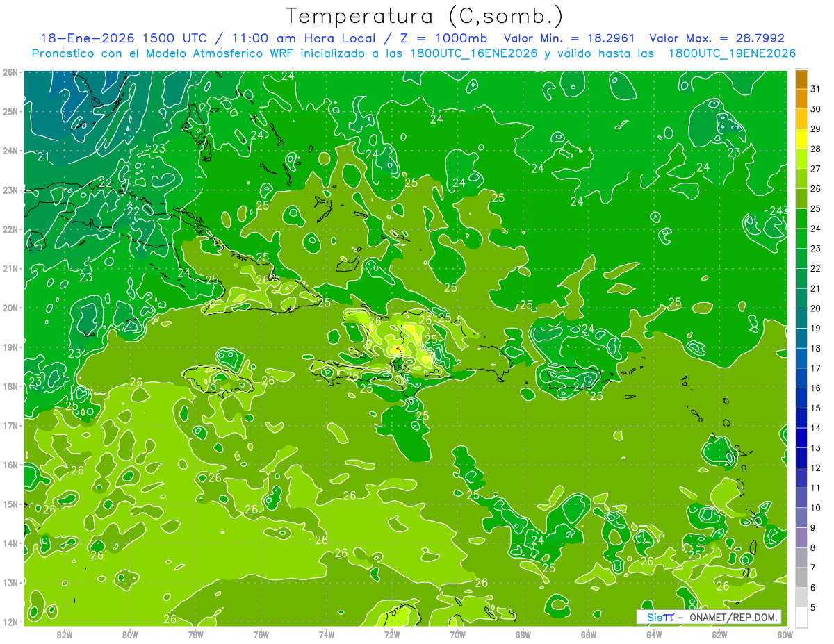Pick the yellow legend swatch between 28 and 29

[x=801, y=139]
